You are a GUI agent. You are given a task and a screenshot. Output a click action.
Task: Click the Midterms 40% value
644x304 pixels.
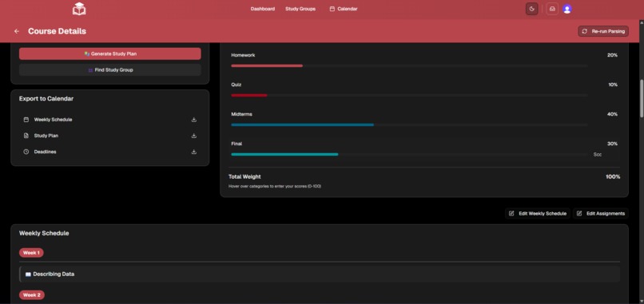click(612, 114)
